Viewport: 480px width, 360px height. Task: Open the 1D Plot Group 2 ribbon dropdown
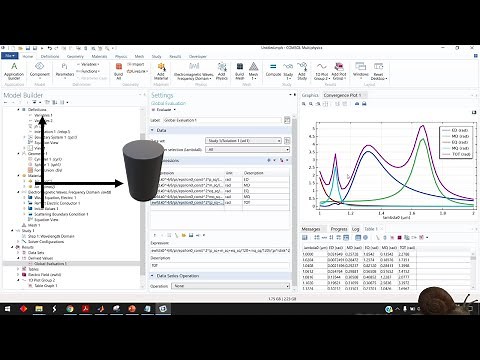(x=321, y=71)
